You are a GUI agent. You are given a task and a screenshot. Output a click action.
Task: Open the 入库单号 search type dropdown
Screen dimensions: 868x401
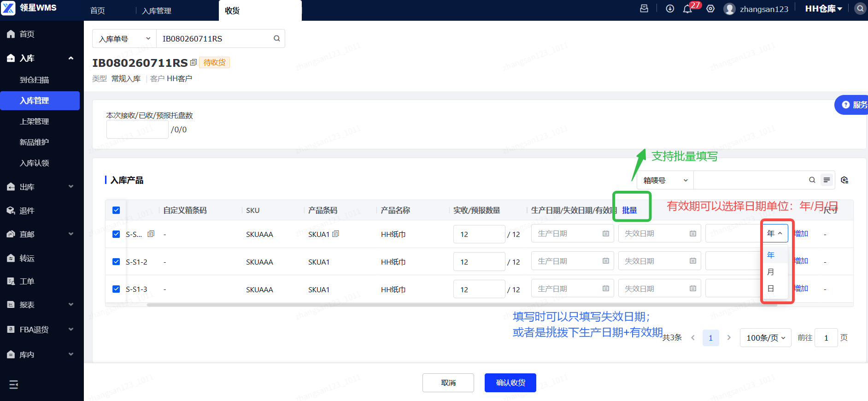click(124, 39)
